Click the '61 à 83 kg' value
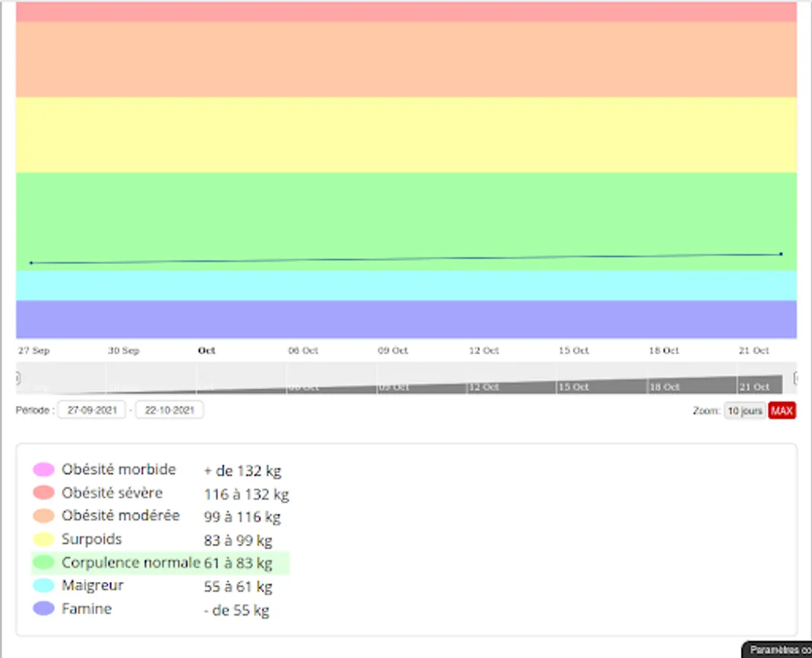The width and height of the screenshot is (812, 658). pos(238,563)
